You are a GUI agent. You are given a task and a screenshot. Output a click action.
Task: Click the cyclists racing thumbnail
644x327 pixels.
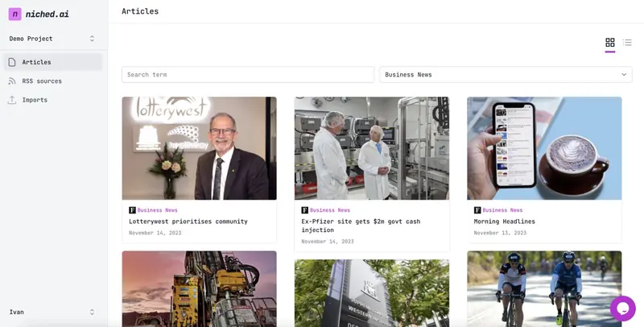click(x=544, y=289)
